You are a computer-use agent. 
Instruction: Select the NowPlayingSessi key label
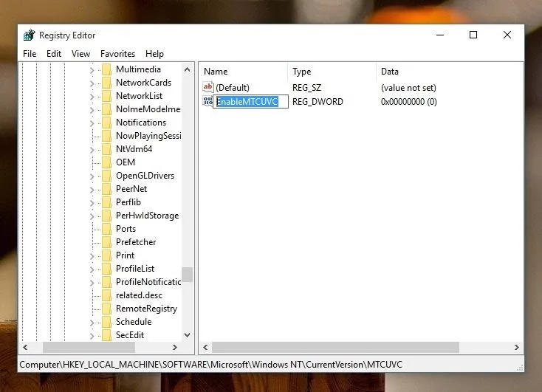(148, 136)
